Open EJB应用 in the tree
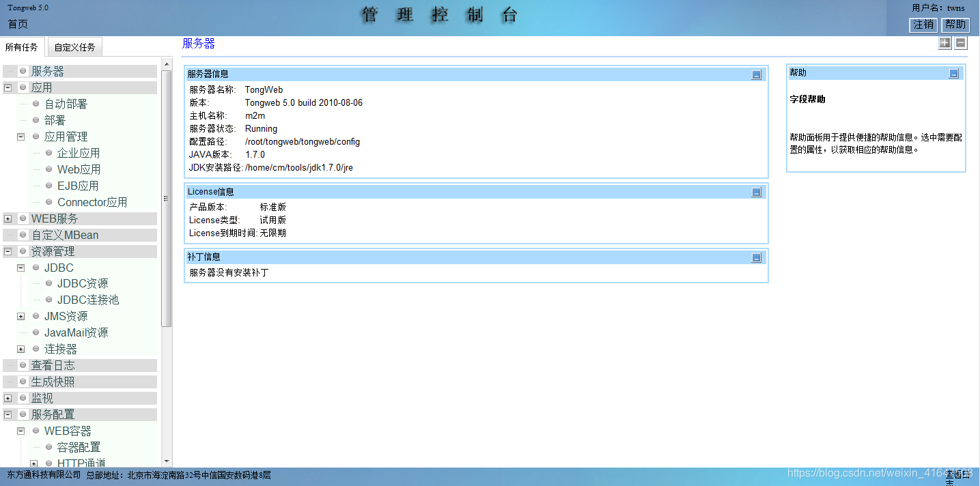Screen dimensions: 980x486 tap(78, 186)
